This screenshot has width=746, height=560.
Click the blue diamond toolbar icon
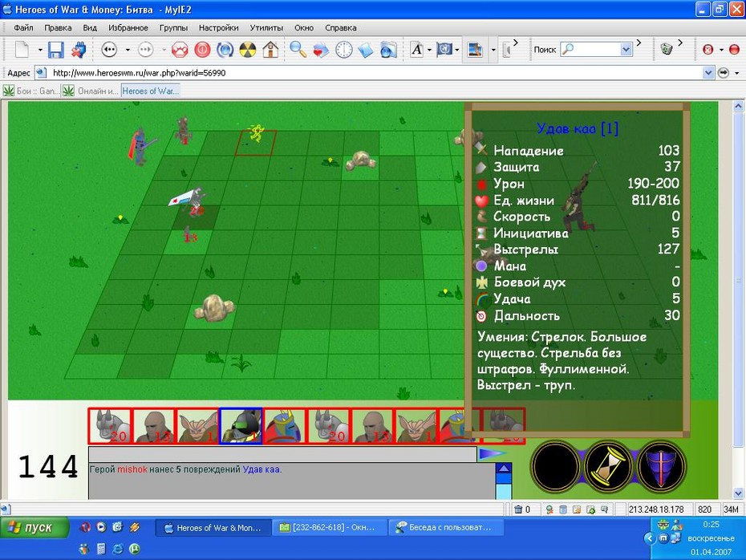coord(366,50)
